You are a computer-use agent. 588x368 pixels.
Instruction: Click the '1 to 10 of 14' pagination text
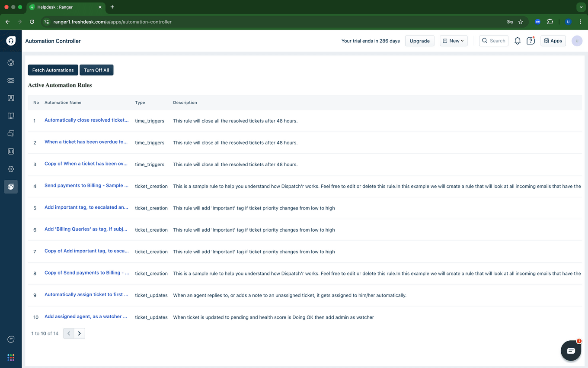coord(45,333)
